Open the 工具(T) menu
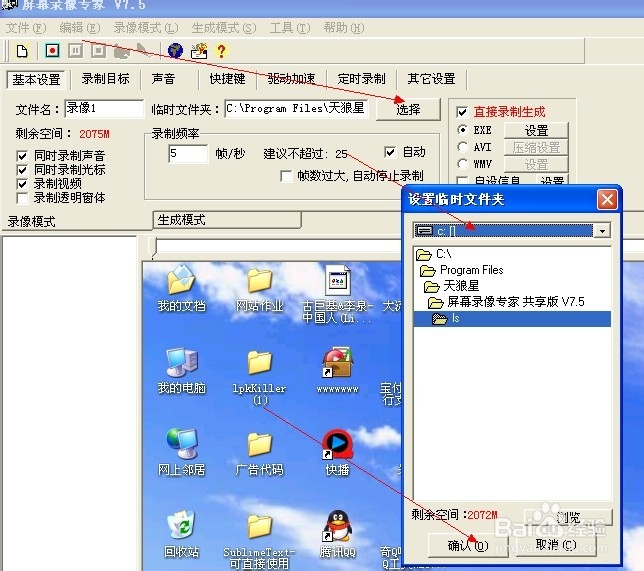644x571 pixels. point(290,28)
